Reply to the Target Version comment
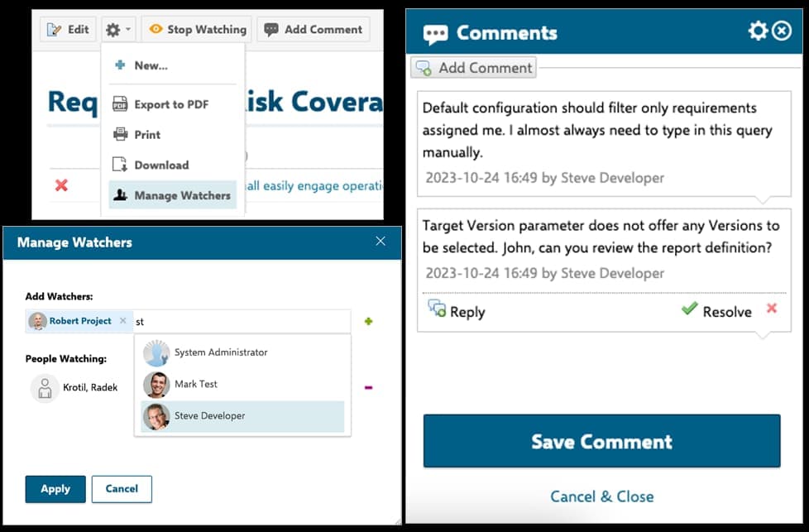This screenshot has height=532, width=809. tap(457, 311)
